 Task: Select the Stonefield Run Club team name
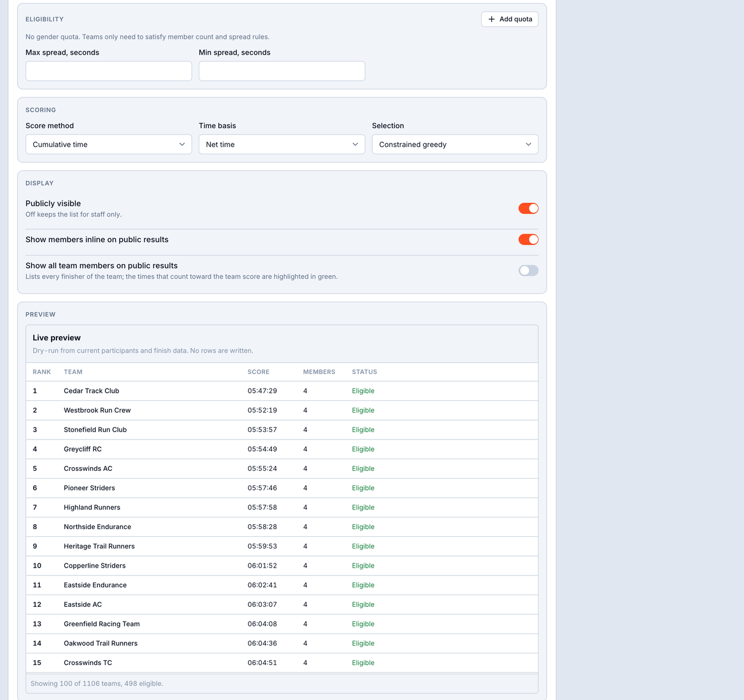(x=95, y=430)
